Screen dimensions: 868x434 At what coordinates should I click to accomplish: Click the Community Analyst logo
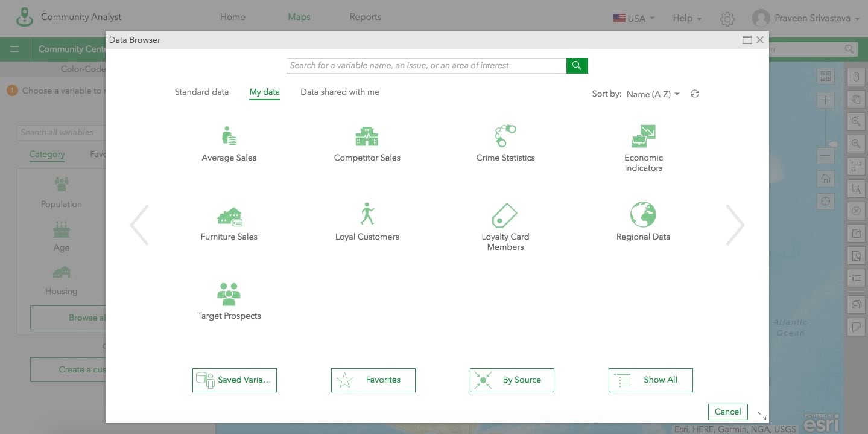pyautogui.click(x=25, y=17)
